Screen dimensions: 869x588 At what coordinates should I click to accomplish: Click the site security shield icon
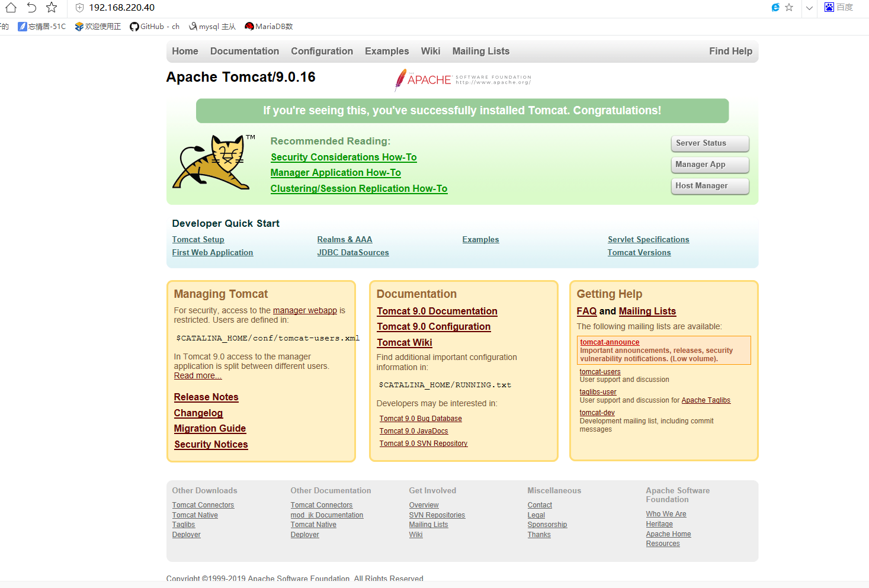tap(79, 8)
